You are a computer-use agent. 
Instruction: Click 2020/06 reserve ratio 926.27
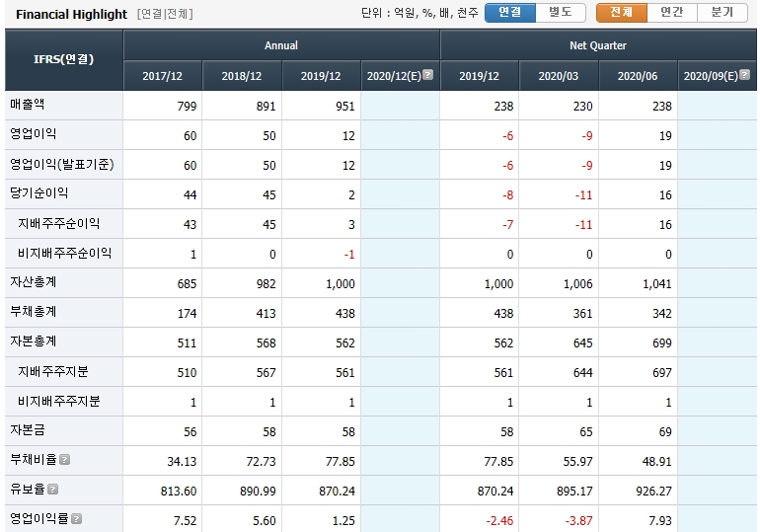(x=653, y=491)
